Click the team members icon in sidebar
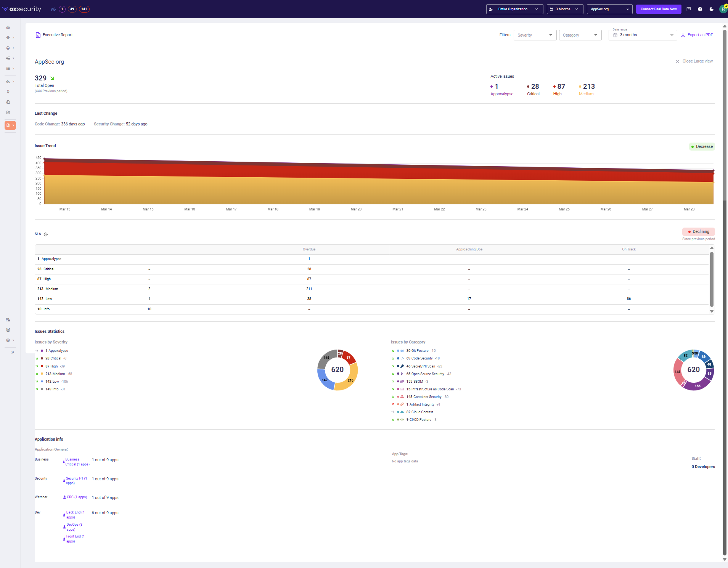 (x=8, y=330)
